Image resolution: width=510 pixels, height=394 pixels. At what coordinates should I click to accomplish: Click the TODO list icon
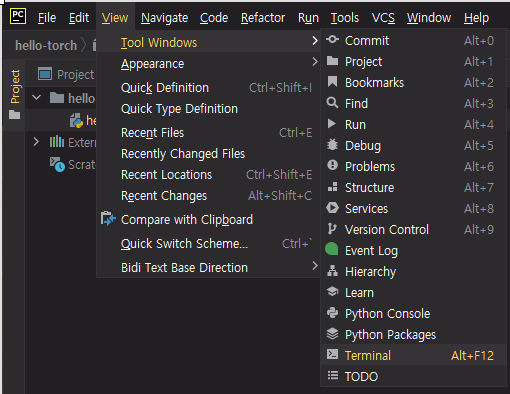(333, 375)
